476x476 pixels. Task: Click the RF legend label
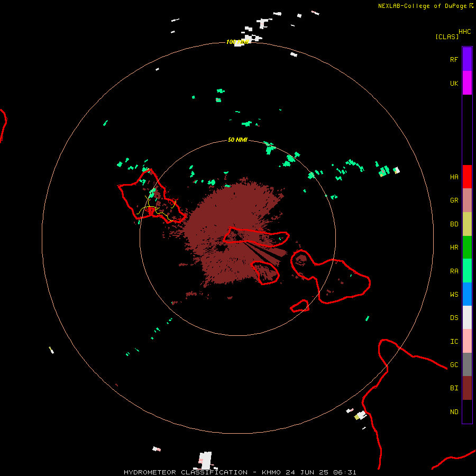tap(454, 59)
